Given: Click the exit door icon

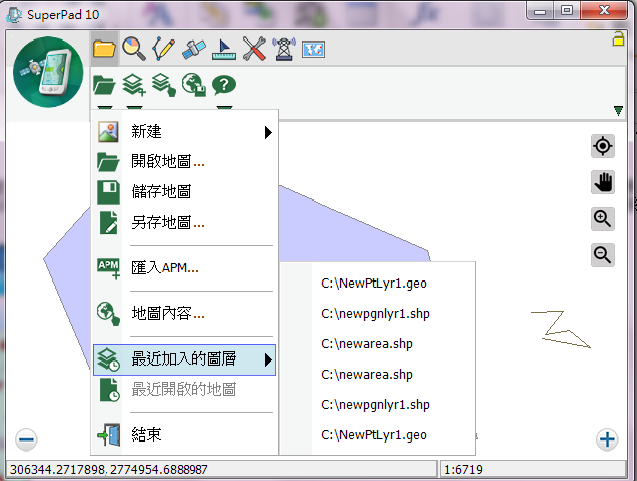Looking at the screenshot, I should [x=109, y=435].
